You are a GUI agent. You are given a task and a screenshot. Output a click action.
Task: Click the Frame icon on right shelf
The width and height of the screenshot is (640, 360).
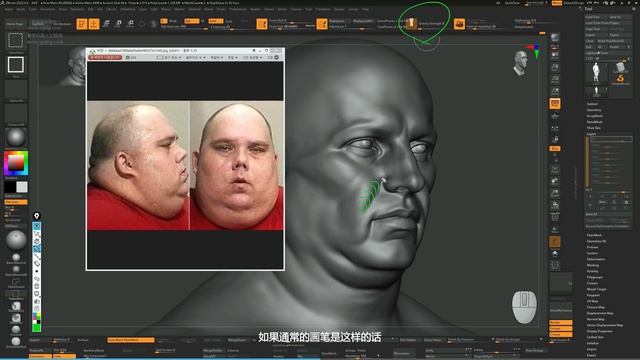(555, 169)
